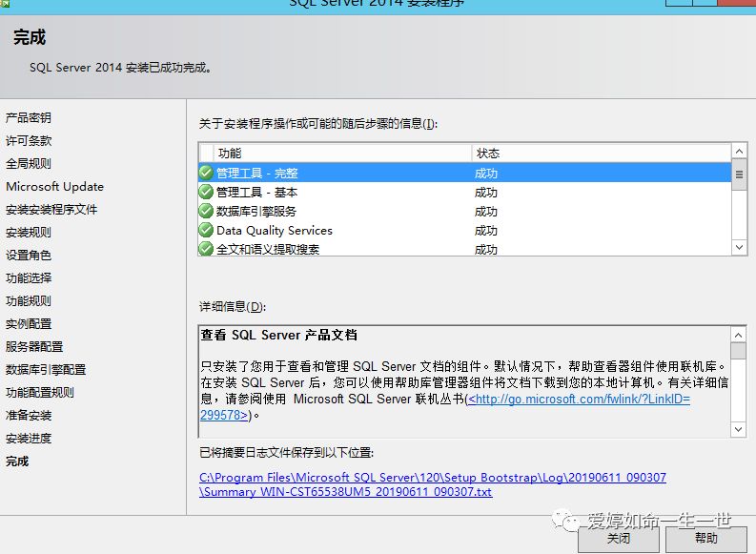Click feature list scroll down arrow

739,247
